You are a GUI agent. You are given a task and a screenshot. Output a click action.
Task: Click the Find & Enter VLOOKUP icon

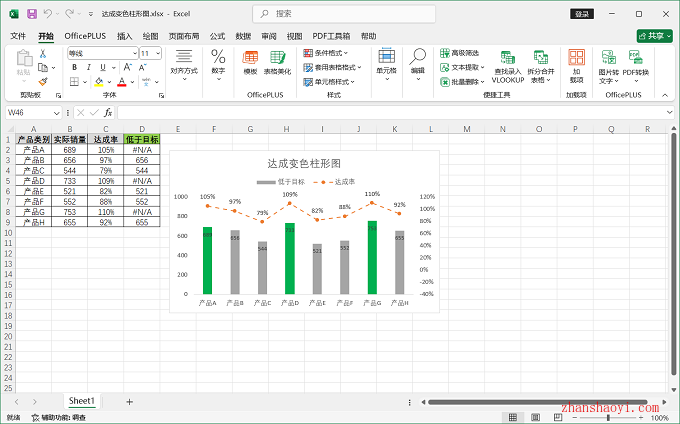[508, 67]
